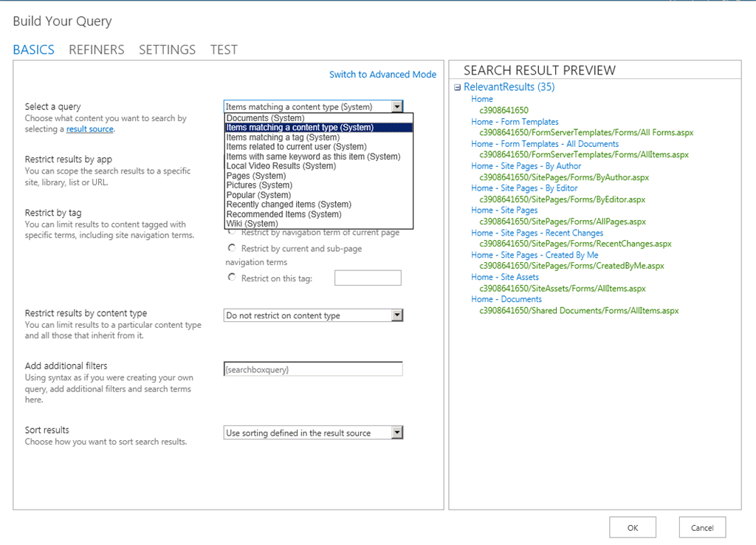Image resolution: width=756 pixels, height=545 pixels.
Task: Open the SETTINGS tab
Action: click(167, 49)
